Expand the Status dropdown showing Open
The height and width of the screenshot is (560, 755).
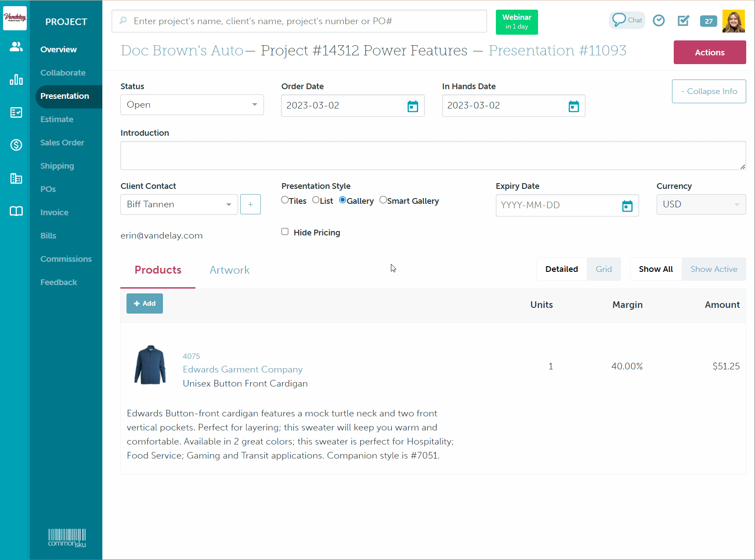[x=192, y=105]
